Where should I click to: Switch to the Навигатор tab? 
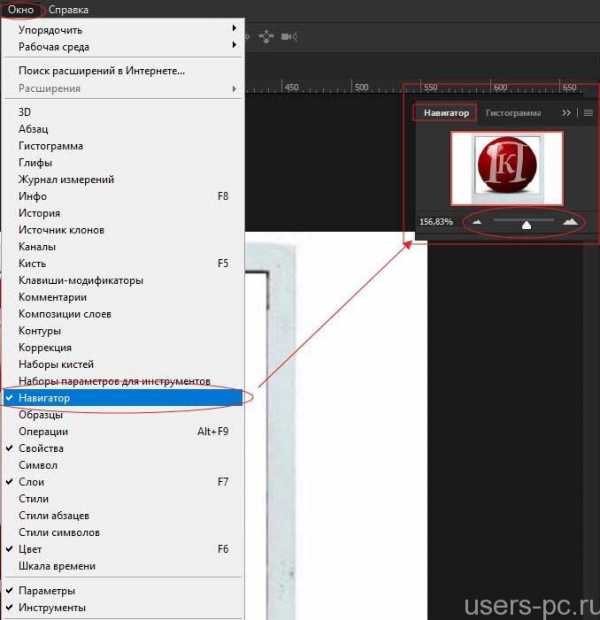(x=446, y=113)
